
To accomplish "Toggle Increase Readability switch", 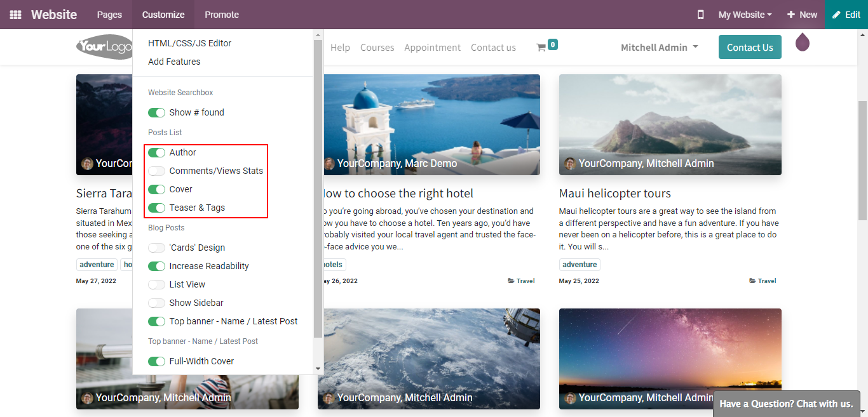I will tap(156, 266).
